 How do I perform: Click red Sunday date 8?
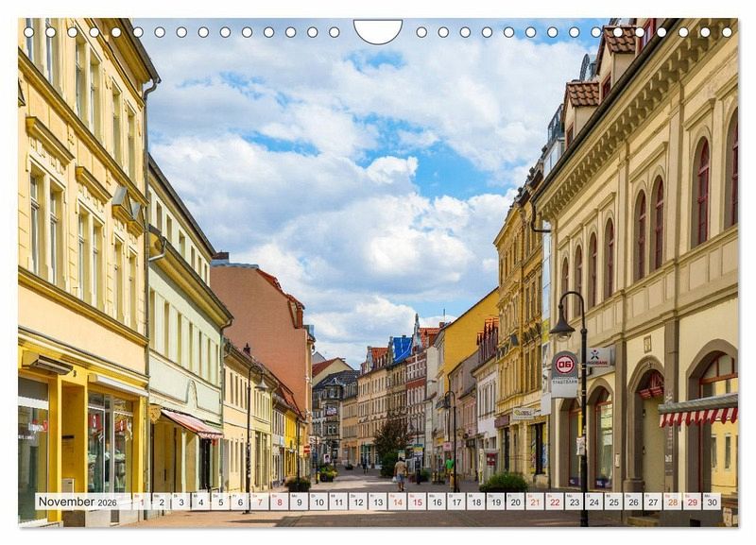point(279,502)
